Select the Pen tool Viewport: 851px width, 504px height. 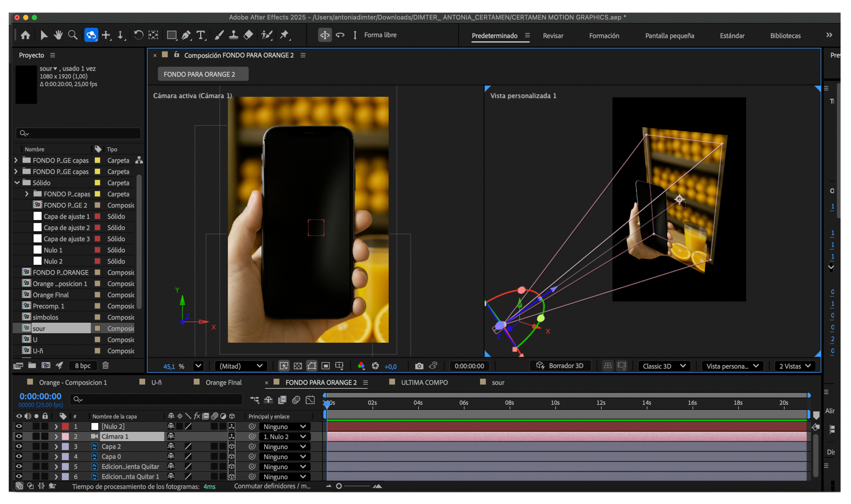tap(186, 35)
